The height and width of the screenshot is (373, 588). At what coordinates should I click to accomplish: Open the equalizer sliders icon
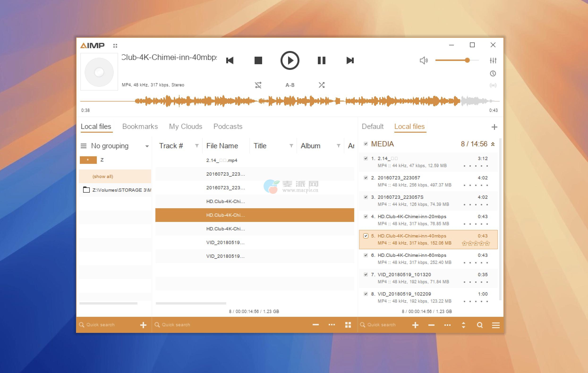pos(493,60)
